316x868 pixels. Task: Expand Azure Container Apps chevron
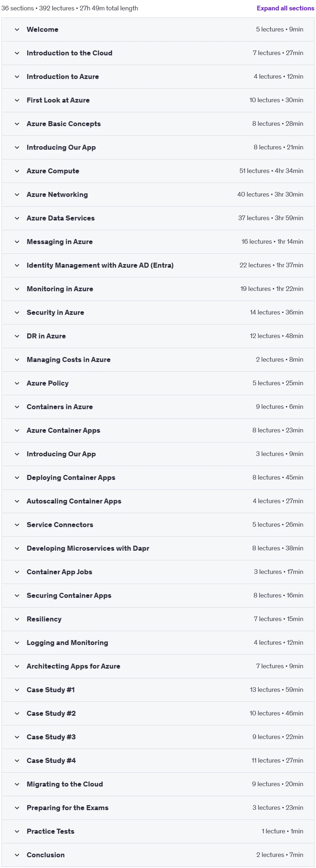(17, 431)
